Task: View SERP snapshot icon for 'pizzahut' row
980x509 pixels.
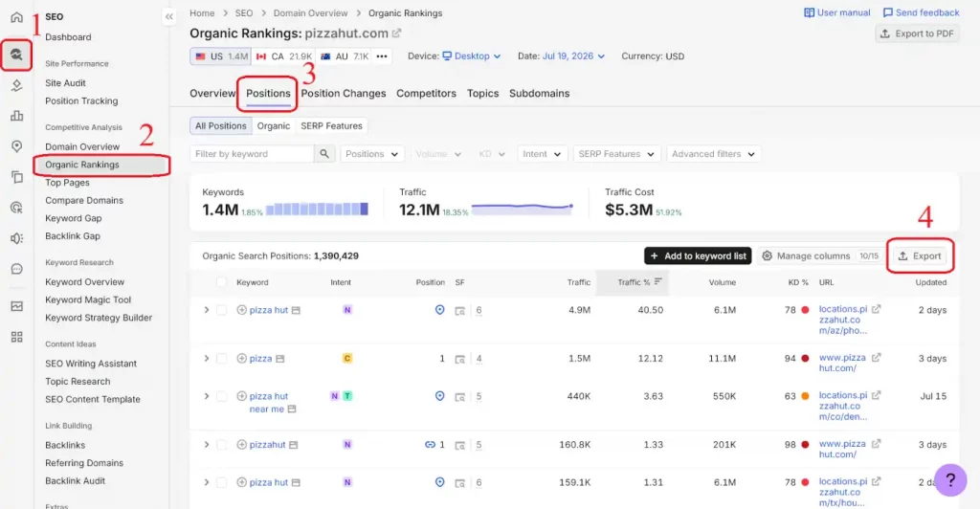Action: click(460, 445)
